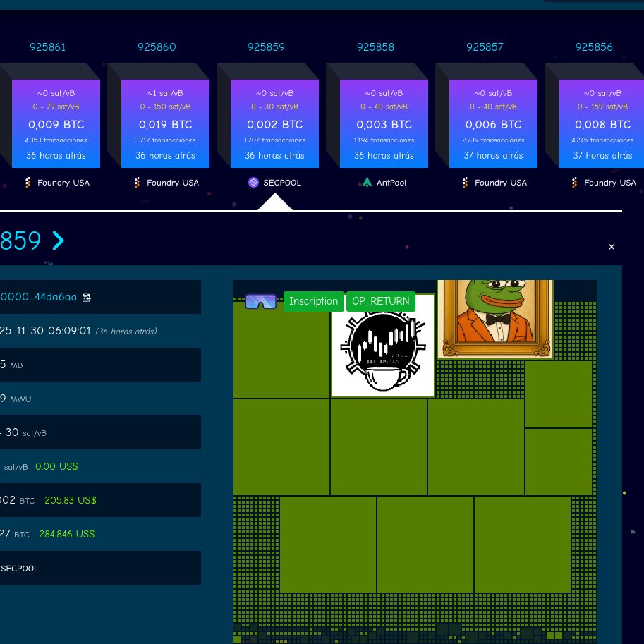The width and height of the screenshot is (644, 644).
Task: Click the OP_RETURN filter tag
Action: 381,301
